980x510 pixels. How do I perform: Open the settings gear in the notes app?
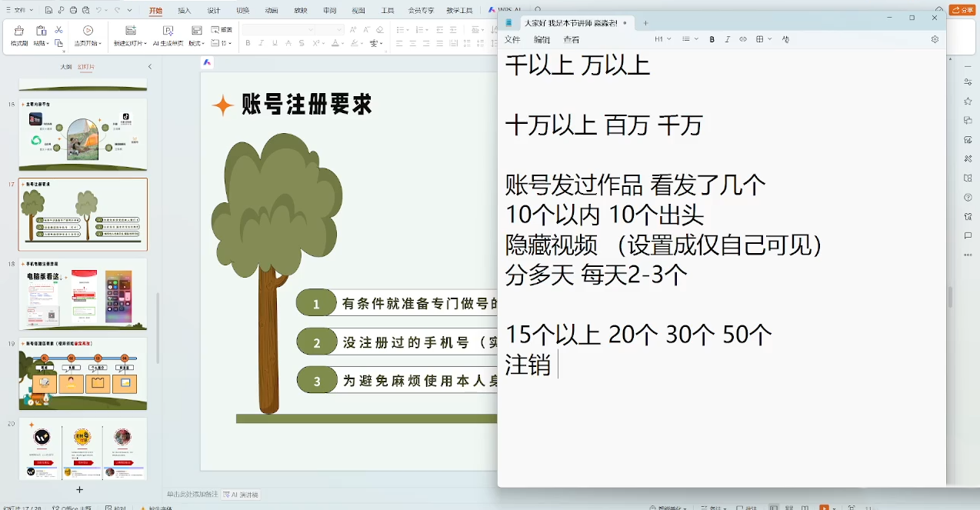935,38
